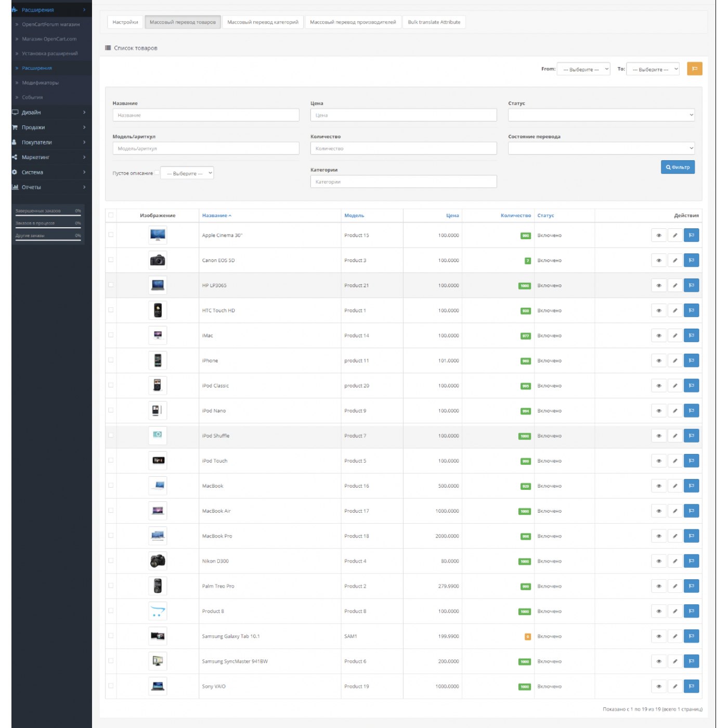This screenshot has width=728, height=728.
Task: Open the From language dropdown
Action: point(583,69)
